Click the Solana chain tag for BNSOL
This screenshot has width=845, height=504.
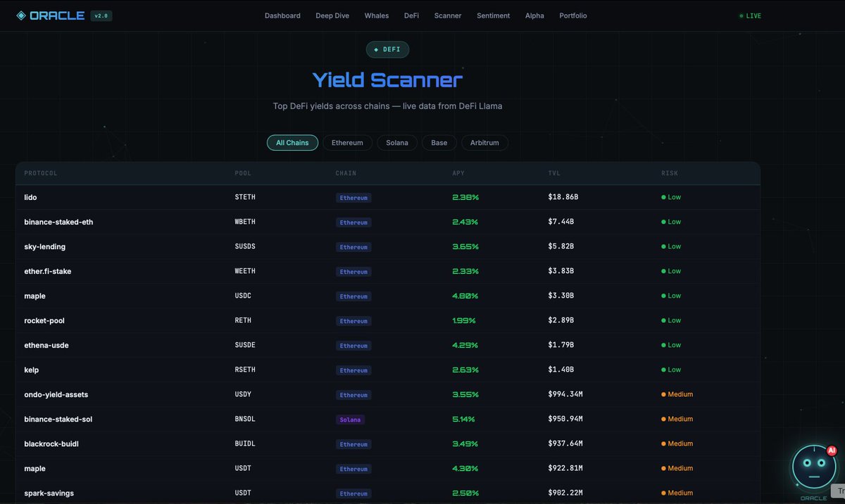(350, 420)
